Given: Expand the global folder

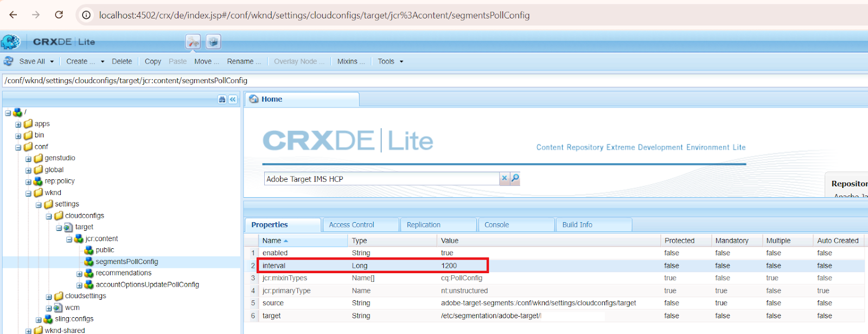Looking at the screenshot, I should [28, 170].
